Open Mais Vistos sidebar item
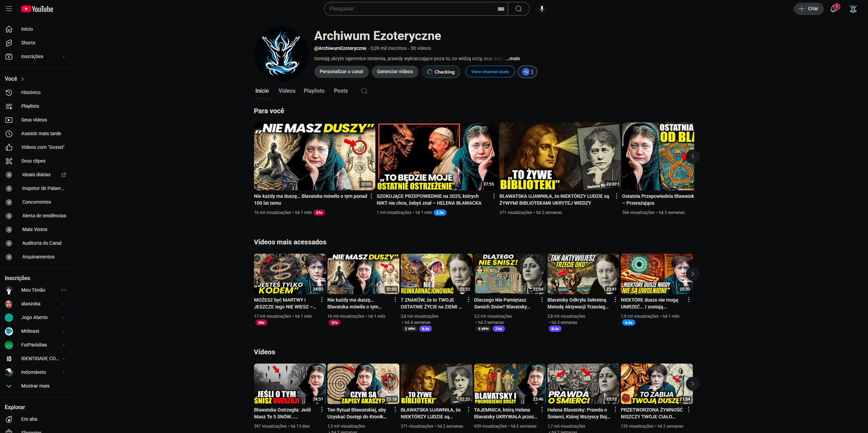Image resolution: width=868 pixels, height=433 pixels. (36, 229)
